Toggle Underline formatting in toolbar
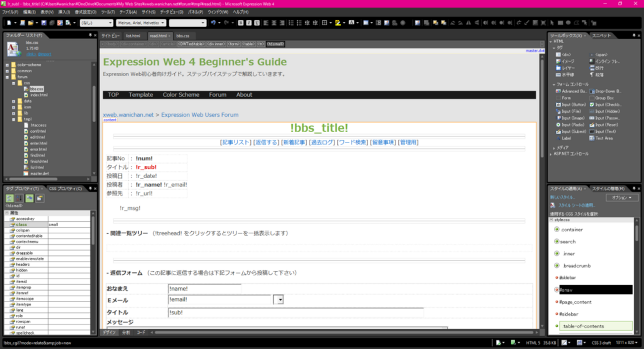 (x=258, y=23)
